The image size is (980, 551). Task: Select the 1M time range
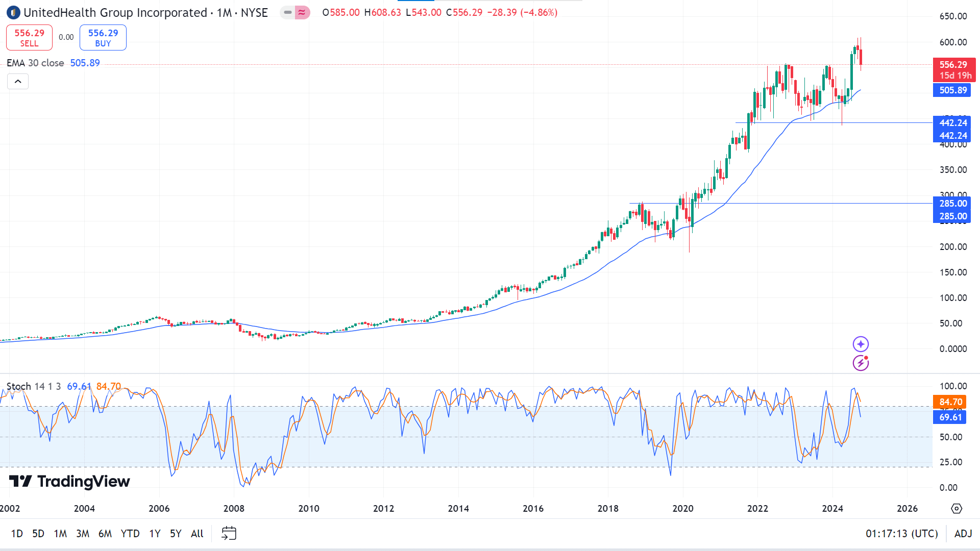coord(60,534)
